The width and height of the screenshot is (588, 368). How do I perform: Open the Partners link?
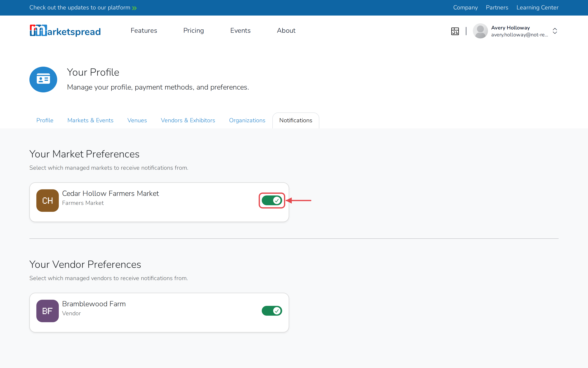[x=497, y=8]
